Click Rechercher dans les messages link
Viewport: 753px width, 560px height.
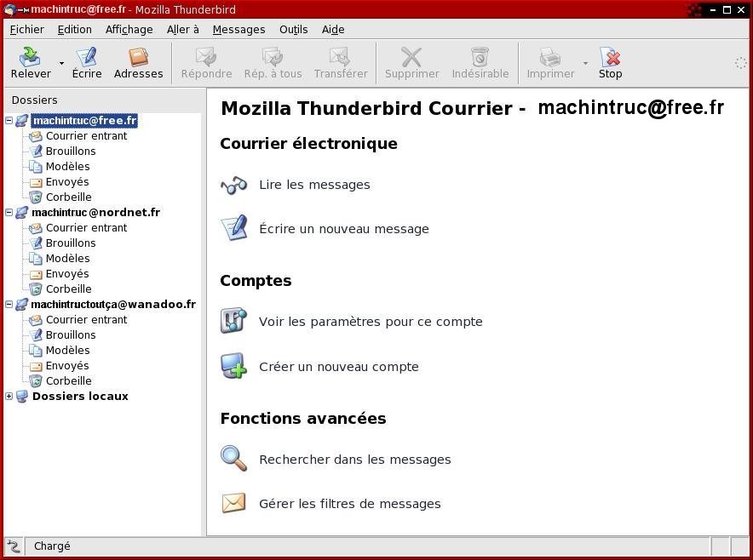pos(355,460)
